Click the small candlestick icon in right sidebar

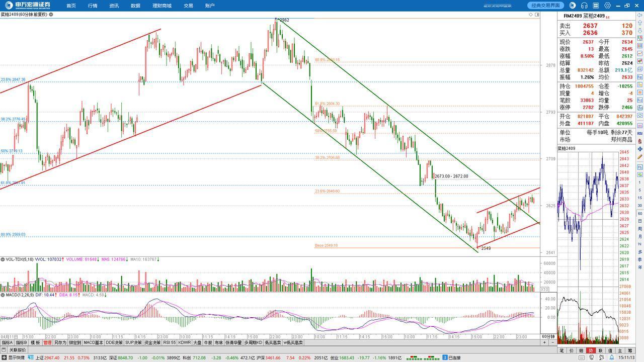(640, 61)
